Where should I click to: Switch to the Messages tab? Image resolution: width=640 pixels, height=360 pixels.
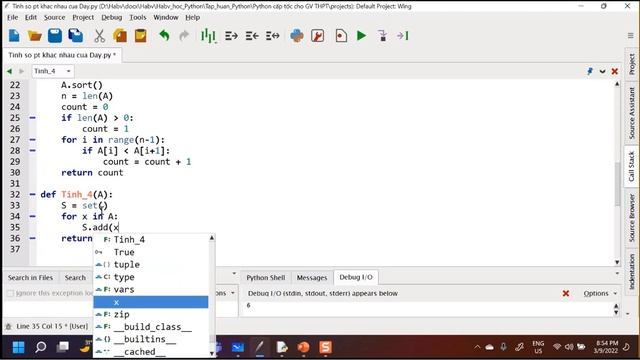click(312, 278)
